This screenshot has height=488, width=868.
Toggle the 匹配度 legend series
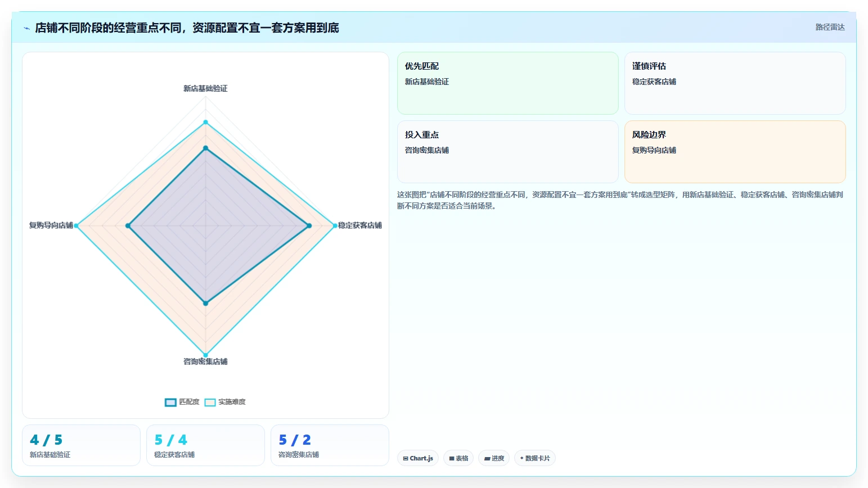pos(182,402)
